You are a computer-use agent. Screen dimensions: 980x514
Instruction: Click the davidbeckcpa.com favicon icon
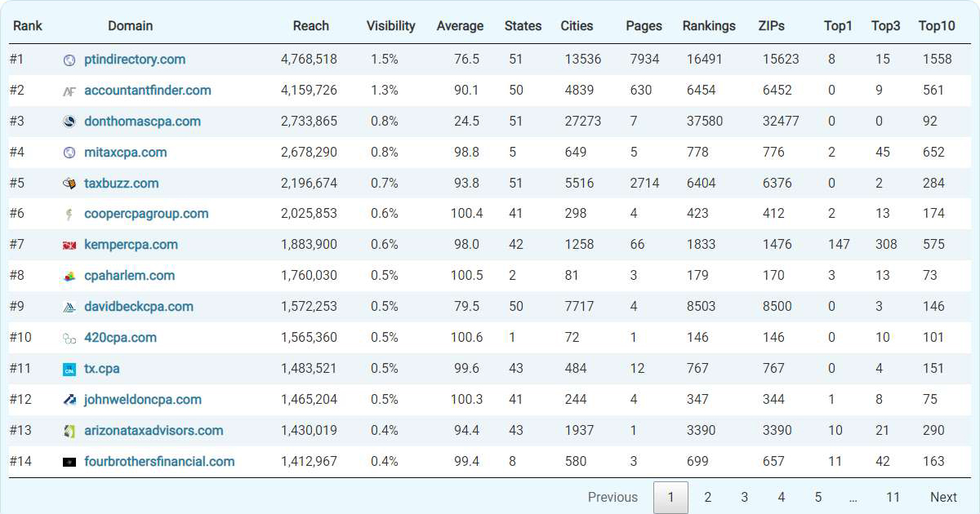69,307
